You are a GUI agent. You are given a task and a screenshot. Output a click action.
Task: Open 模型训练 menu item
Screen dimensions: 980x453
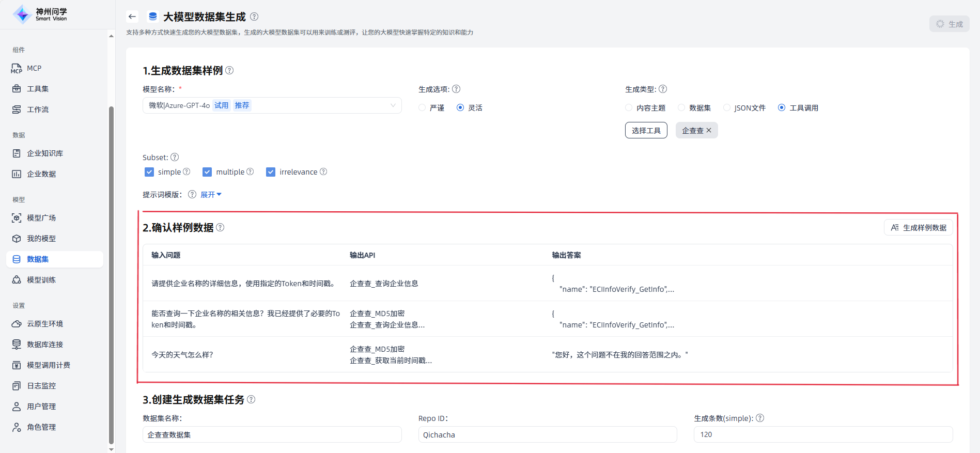coord(41,280)
